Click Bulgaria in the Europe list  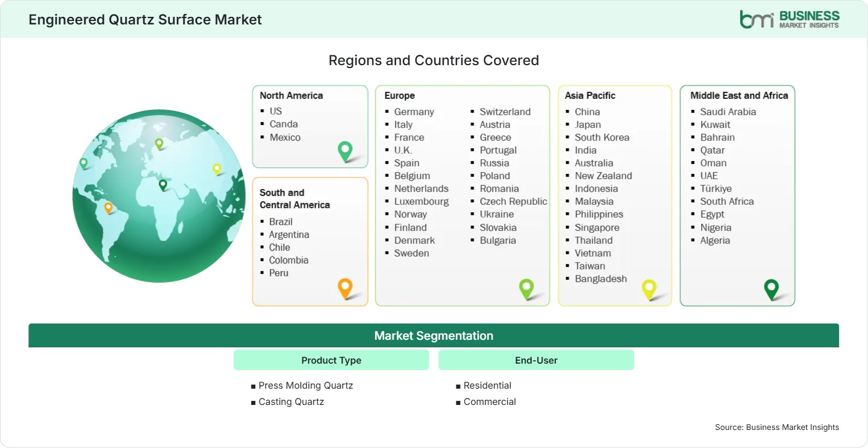point(498,240)
